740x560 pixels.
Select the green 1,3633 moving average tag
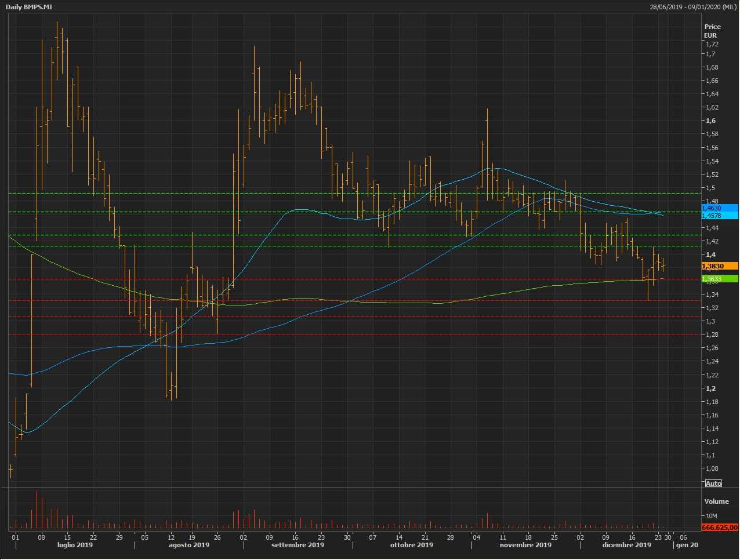719,279
